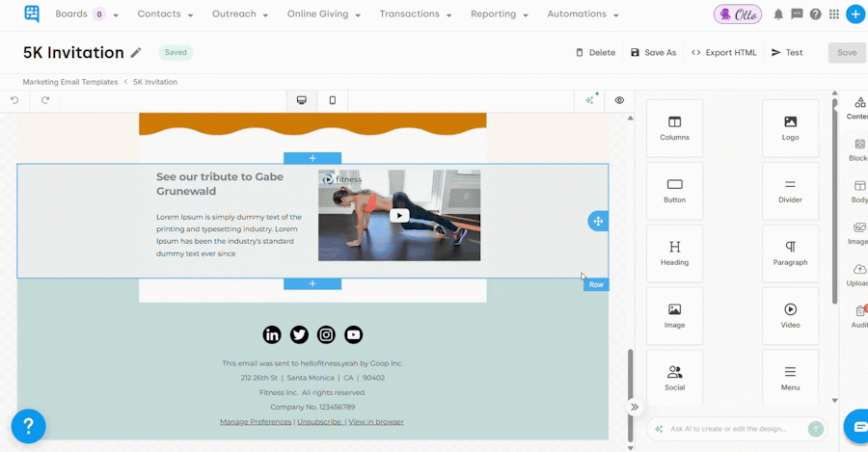Select the Video content block
Screen dimensions: 868x452
(790, 316)
